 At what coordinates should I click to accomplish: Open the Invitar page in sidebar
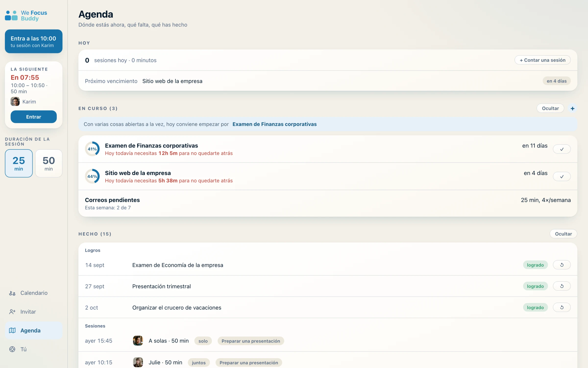[34, 312]
